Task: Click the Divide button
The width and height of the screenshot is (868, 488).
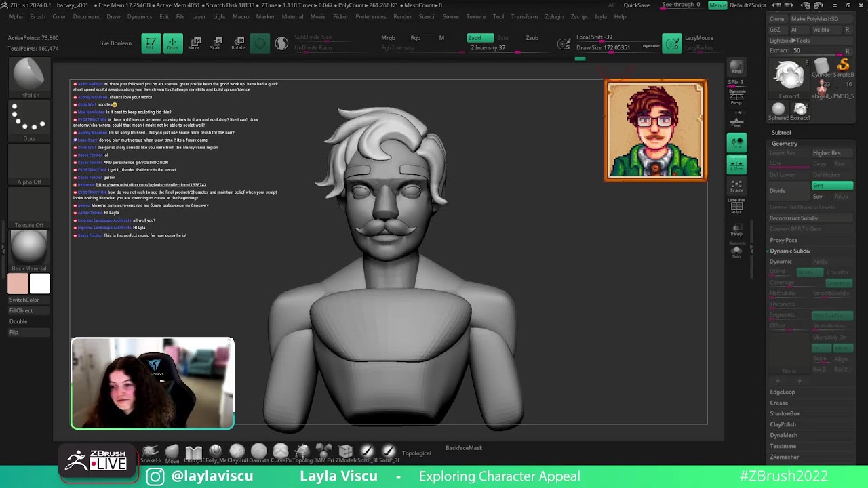Action: pyautogui.click(x=789, y=191)
